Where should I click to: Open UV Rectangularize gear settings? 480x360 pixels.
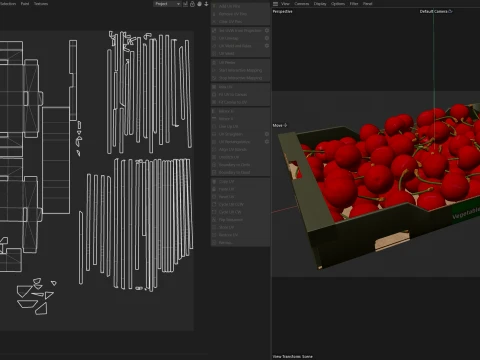267,142
